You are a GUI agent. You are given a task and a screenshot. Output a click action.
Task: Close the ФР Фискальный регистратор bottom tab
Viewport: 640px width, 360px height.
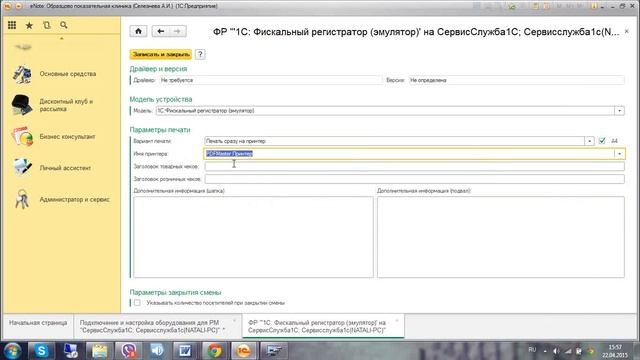[x=397, y=321]
